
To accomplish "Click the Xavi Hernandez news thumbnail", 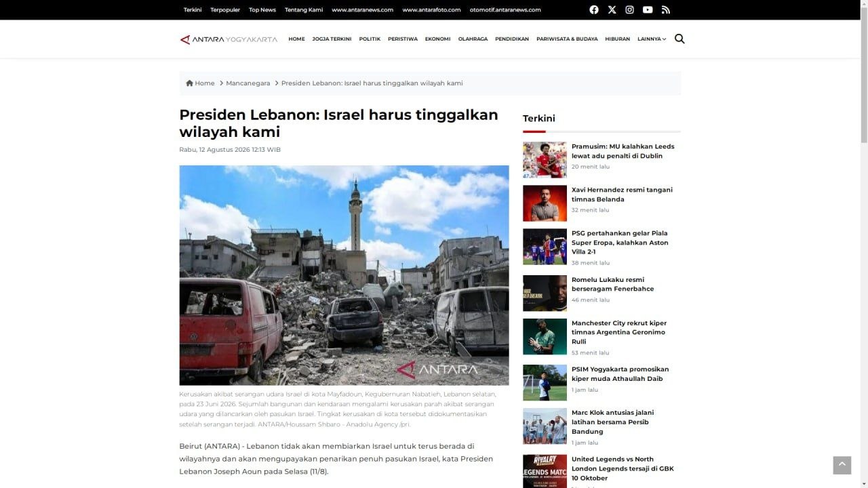I will (545, 203).
